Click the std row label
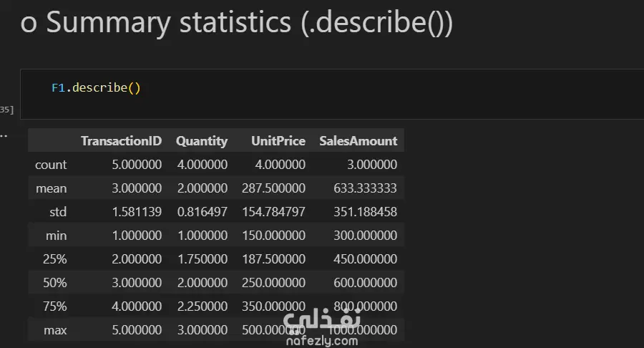644x348 pixels. coord(57,212)
